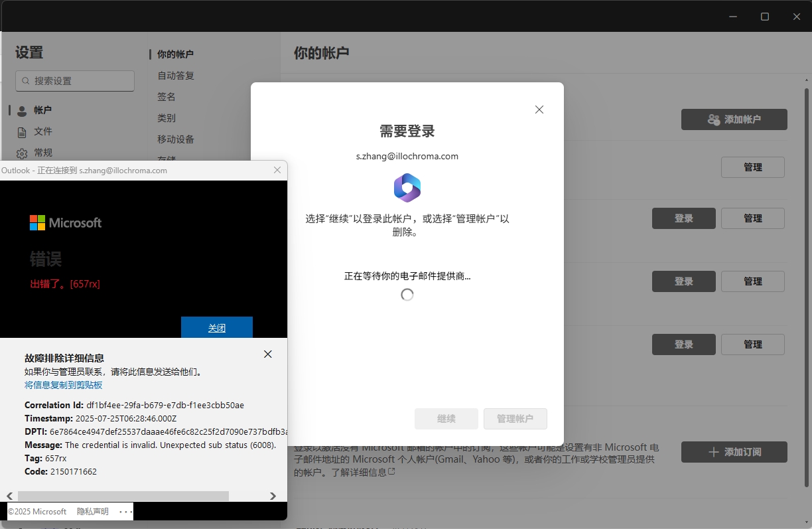Click the Tag: 657rx line
Viewport: 812px width, 529px height.
coord(45,458)
